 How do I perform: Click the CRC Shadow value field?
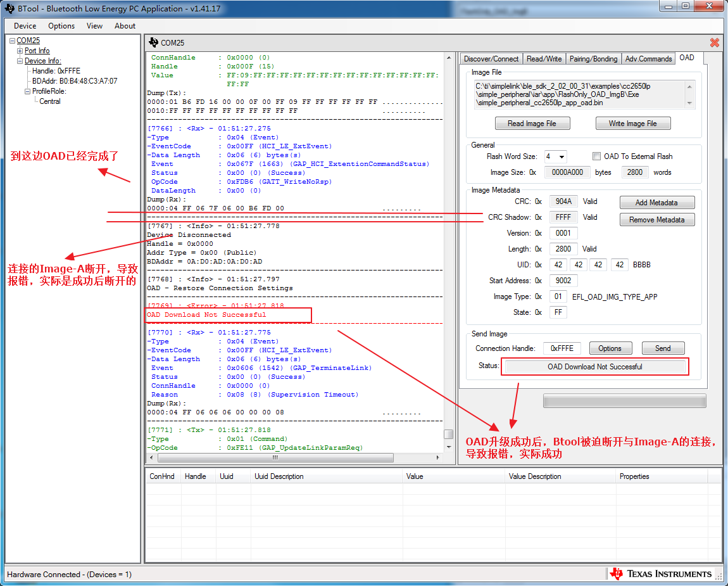563,217
